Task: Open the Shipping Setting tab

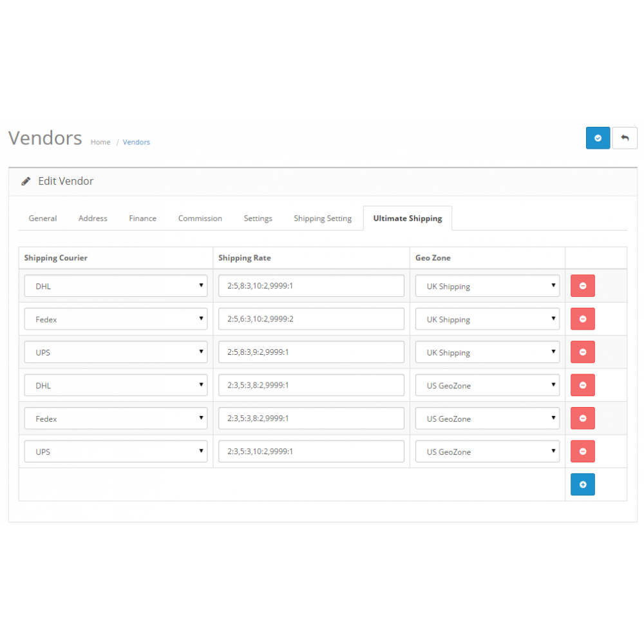Action: [322, 218]
